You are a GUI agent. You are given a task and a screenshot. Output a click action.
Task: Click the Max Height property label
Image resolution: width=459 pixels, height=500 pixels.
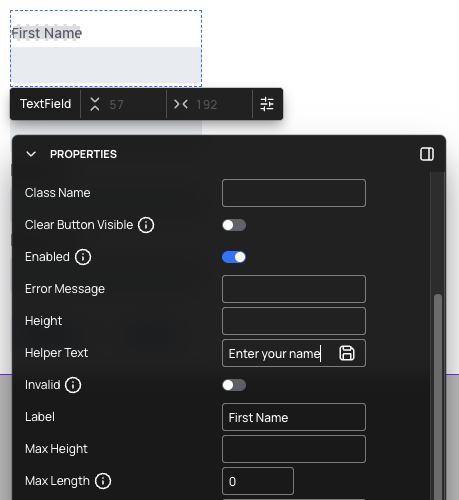tap(56, 449)
